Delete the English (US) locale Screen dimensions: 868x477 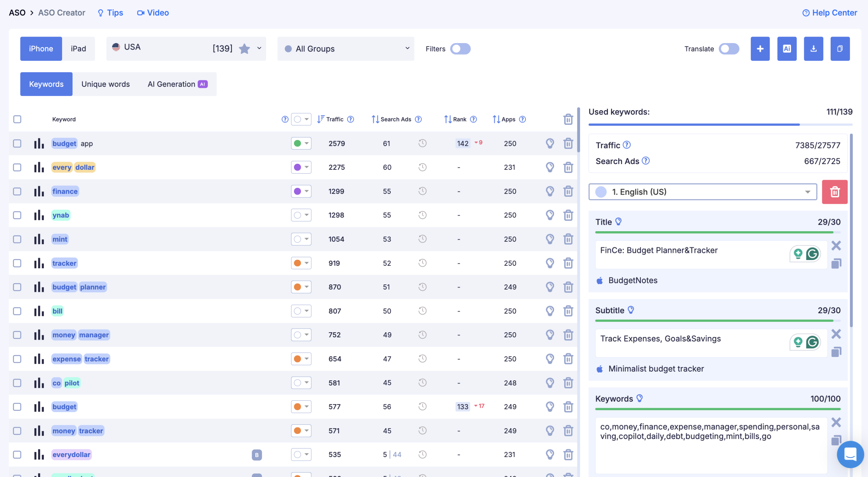point(834,192)
